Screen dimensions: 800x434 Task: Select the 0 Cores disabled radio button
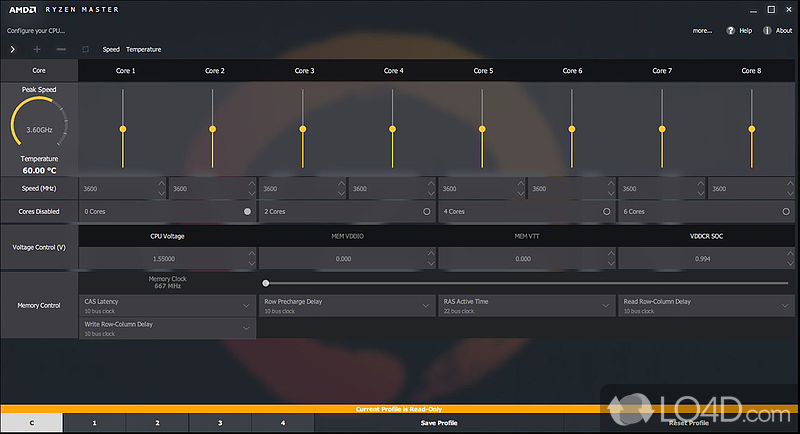click(247, 211)
